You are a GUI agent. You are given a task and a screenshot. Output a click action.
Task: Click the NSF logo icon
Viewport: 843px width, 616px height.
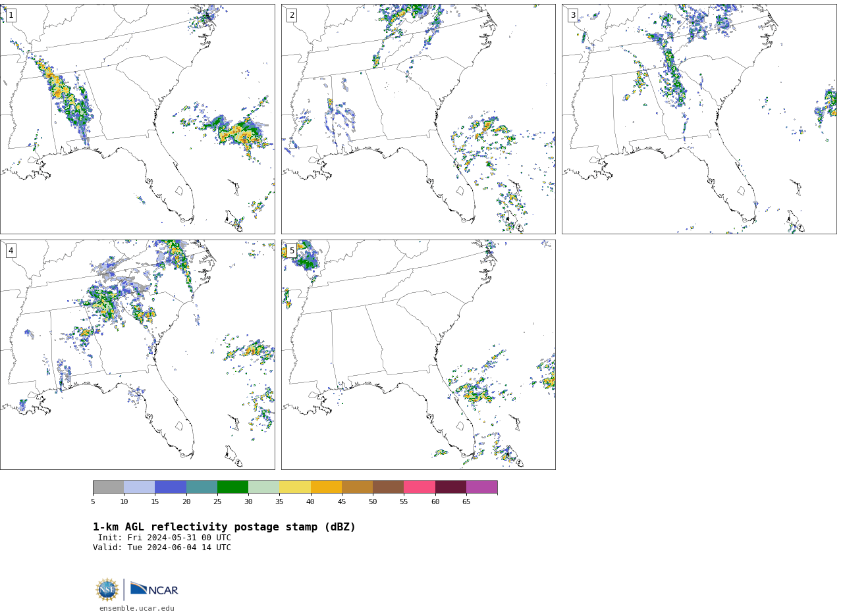coord(107,590)
